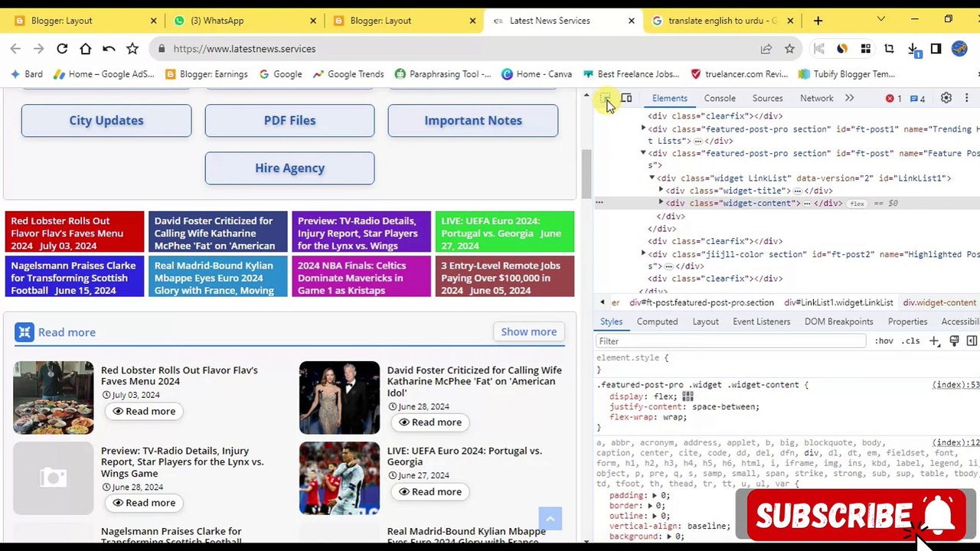The width and height of the screenshot is (980, 551).
Task: Show more DevTools tabs chevron
Action: [849, 99]
